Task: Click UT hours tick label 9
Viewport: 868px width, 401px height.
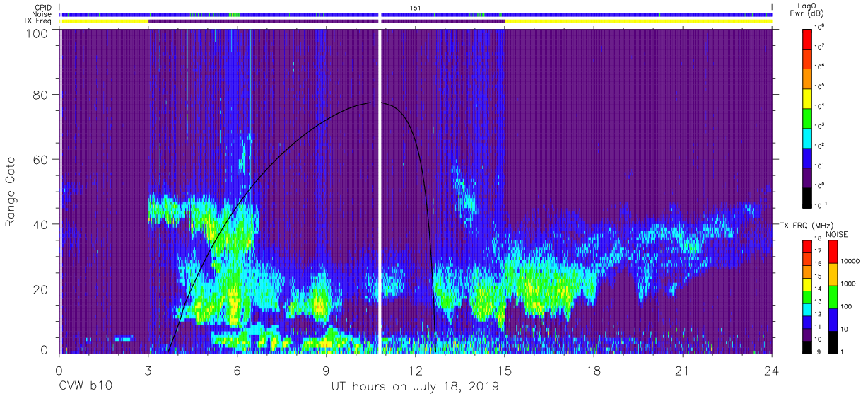Action: click(327, 371)
